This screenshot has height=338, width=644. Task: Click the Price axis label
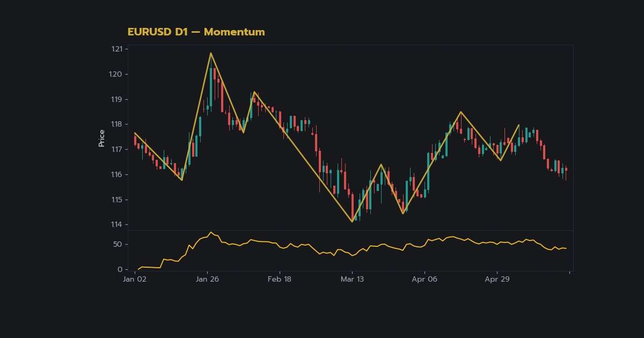[x=101, y=138]
